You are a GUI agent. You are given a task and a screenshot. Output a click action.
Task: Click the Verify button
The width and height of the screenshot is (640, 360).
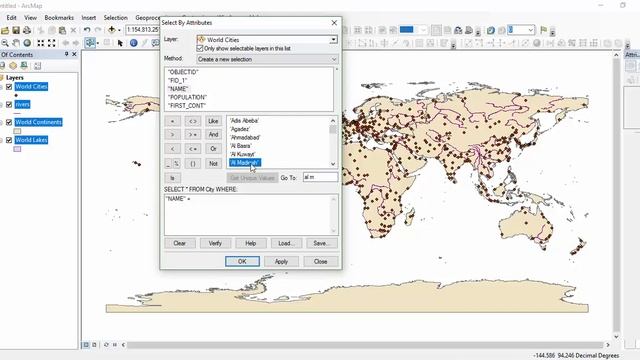[215, 243]
